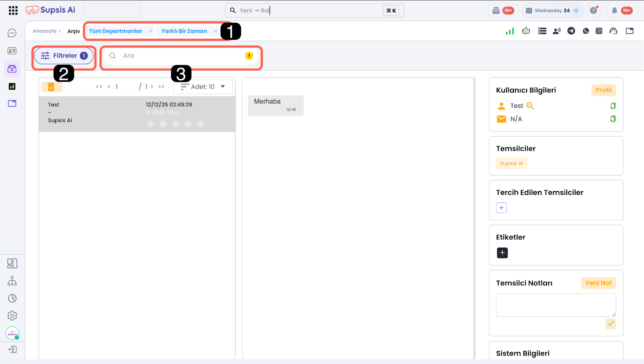Copy the user name Test
The width and height of the screenshot is (644, 364).
613,106
